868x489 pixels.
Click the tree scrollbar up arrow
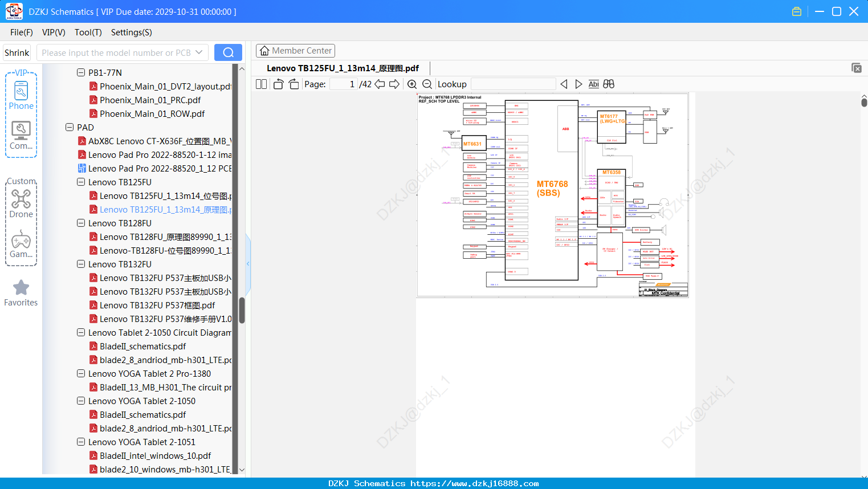click(x=242, y=68)
